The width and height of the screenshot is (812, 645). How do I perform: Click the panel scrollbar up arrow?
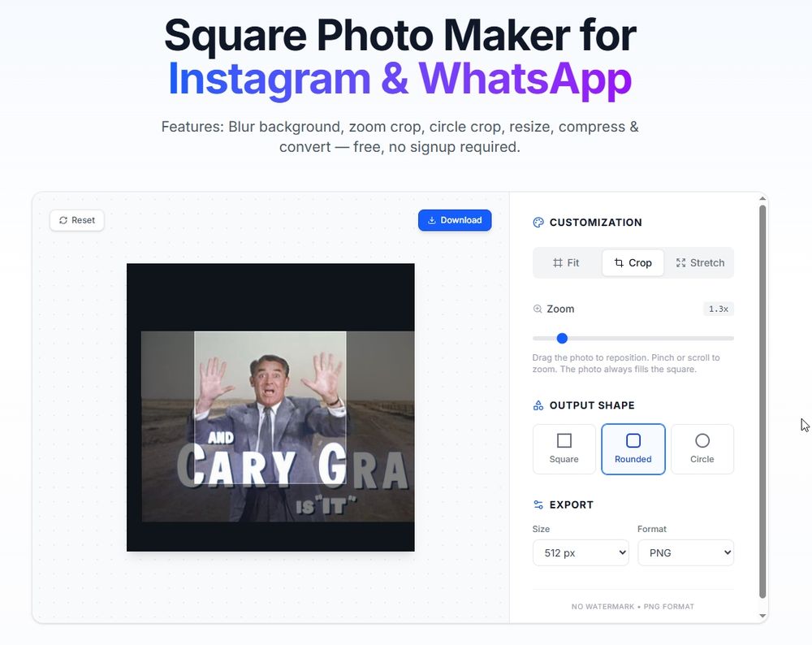point(762,198)
